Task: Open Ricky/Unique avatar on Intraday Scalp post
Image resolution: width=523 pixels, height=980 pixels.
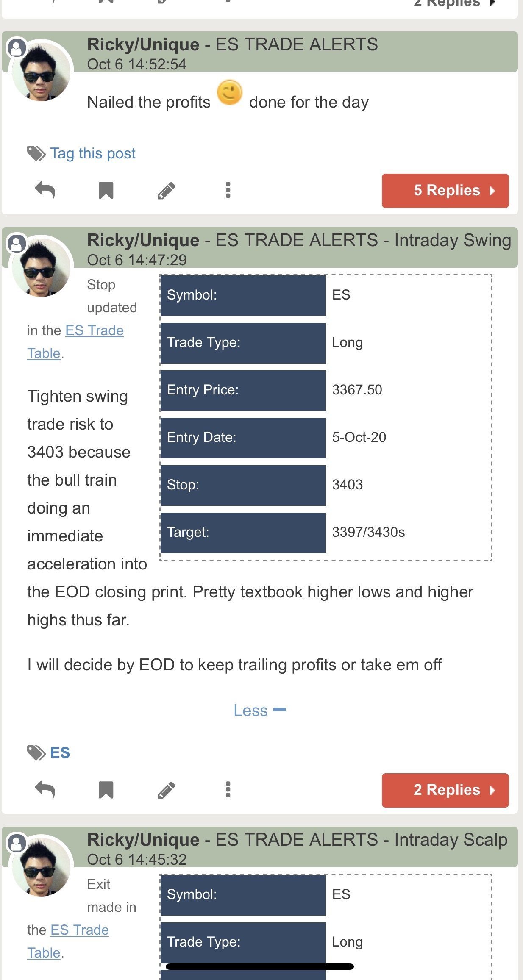Action: pyautogui.click(x=41, y=866)
